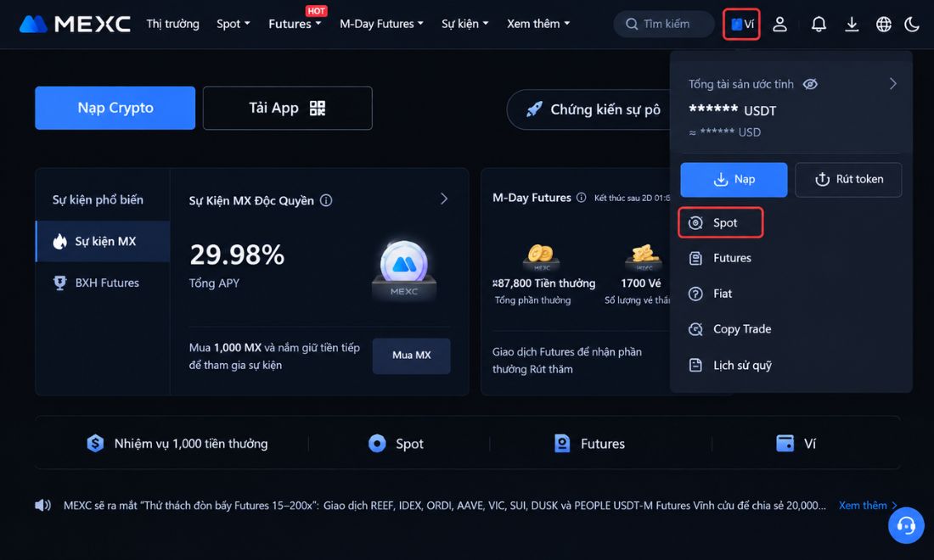This screenshot has height=560, width=934.
Task: Click the Tìm kiếm search field
Action: pyautogui.click(x=664, y=25)
